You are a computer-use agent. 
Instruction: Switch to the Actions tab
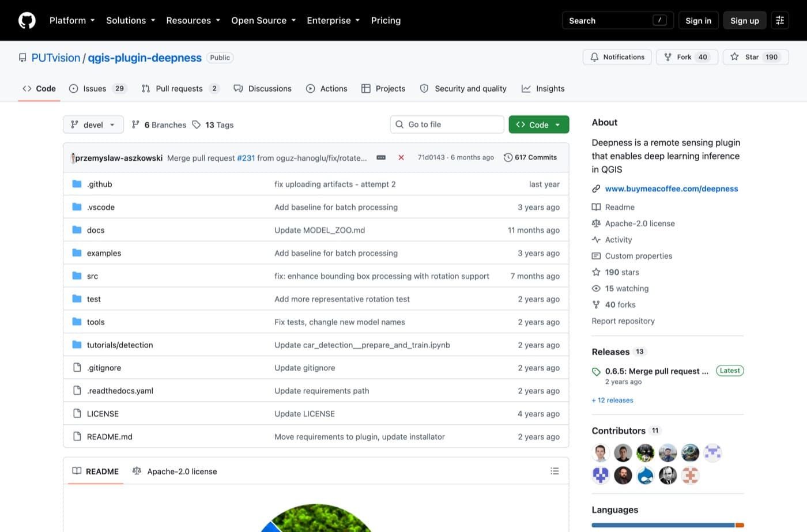(x=326, y=89)
